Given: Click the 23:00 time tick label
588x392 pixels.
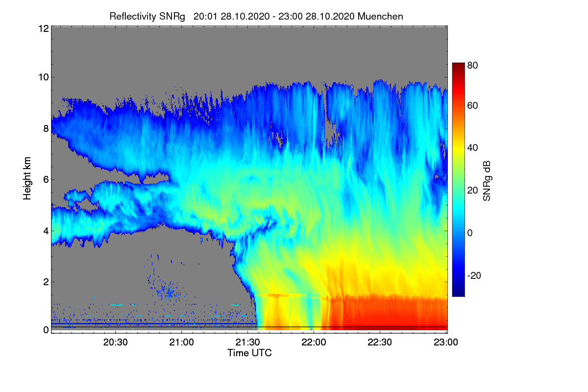Looking at the screenshot, I should [445, 343].
